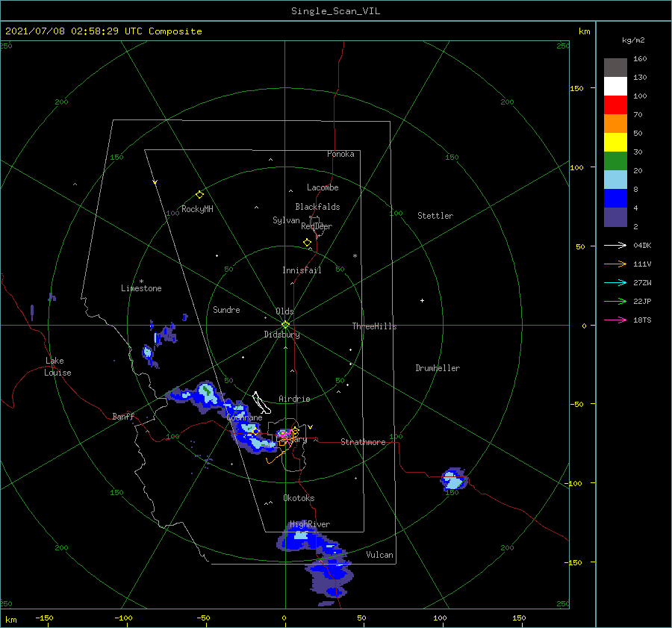Click the red 70-100 legend swatch
Image resolution: width=672 pixels, height=628 pixels.
tap(615, 105)
